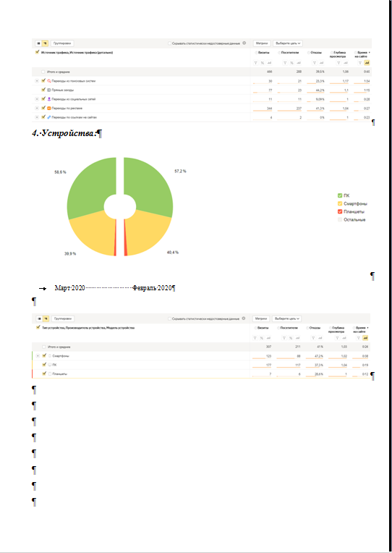Select Отказы radio button in devices table
Viewport: 392px width, 553px height.
[307, 328]
